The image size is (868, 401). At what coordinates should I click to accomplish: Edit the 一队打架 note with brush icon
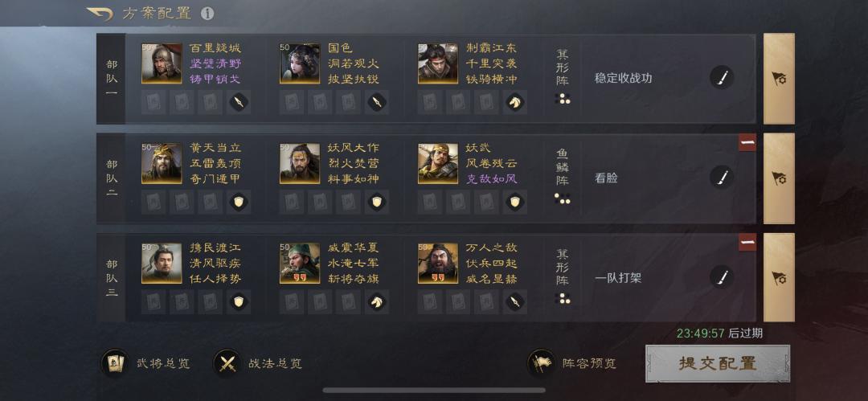(x=722, y=277)
